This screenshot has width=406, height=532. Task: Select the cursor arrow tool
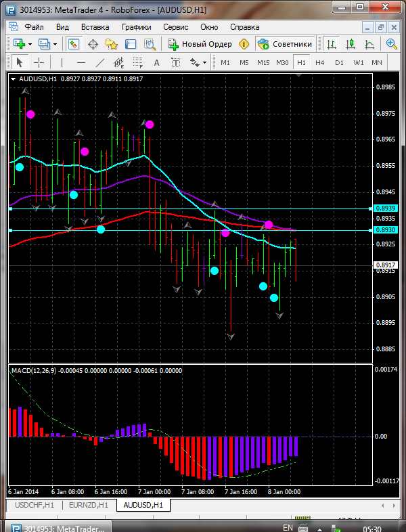pos(19,62)
